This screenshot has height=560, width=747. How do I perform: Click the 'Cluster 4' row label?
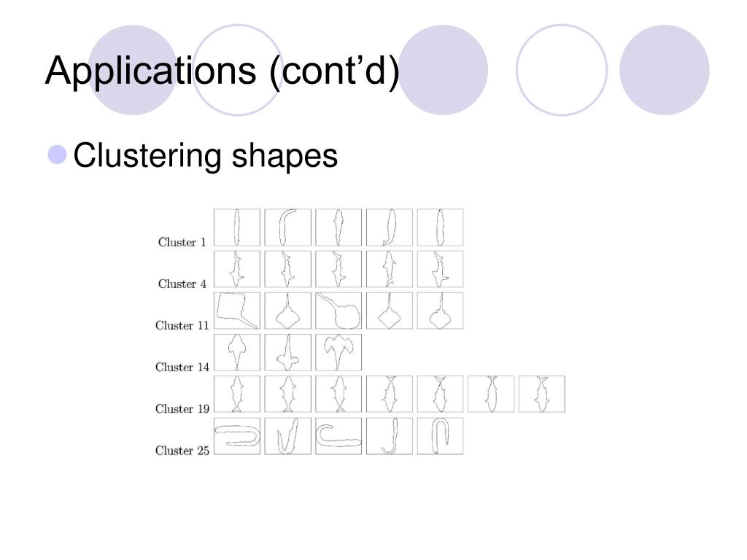pos(182,284)
